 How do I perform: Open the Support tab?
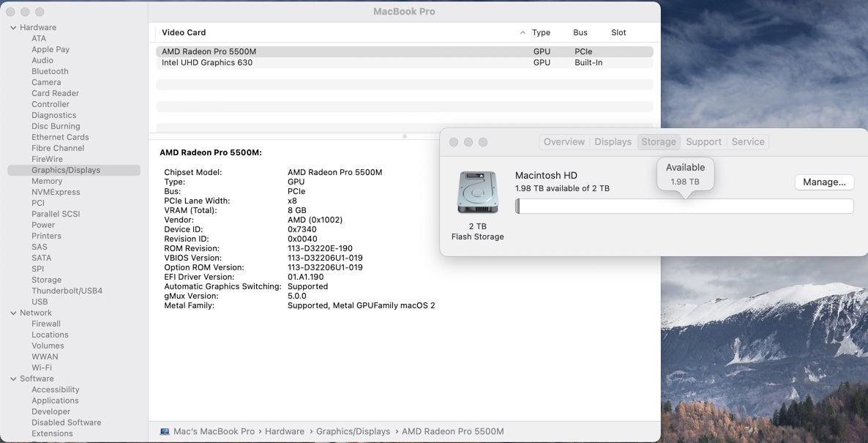(703, 141)
